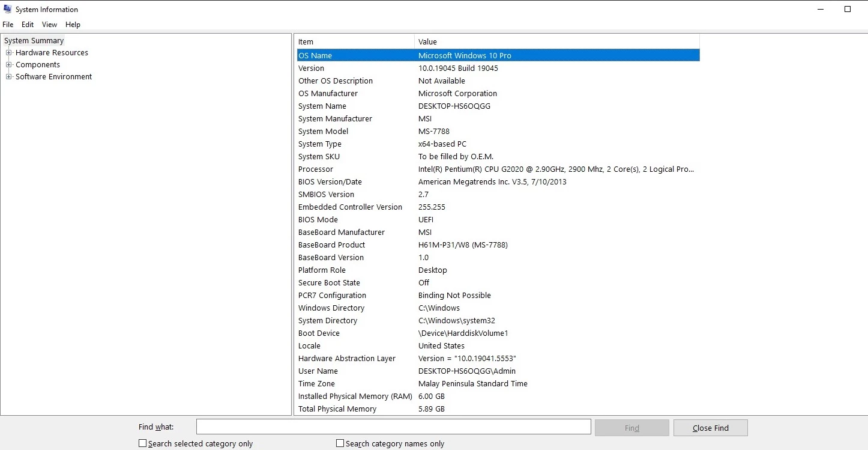Select the System Type row
The width and height of the screenshot is (868, 450).
click(498, 144)
